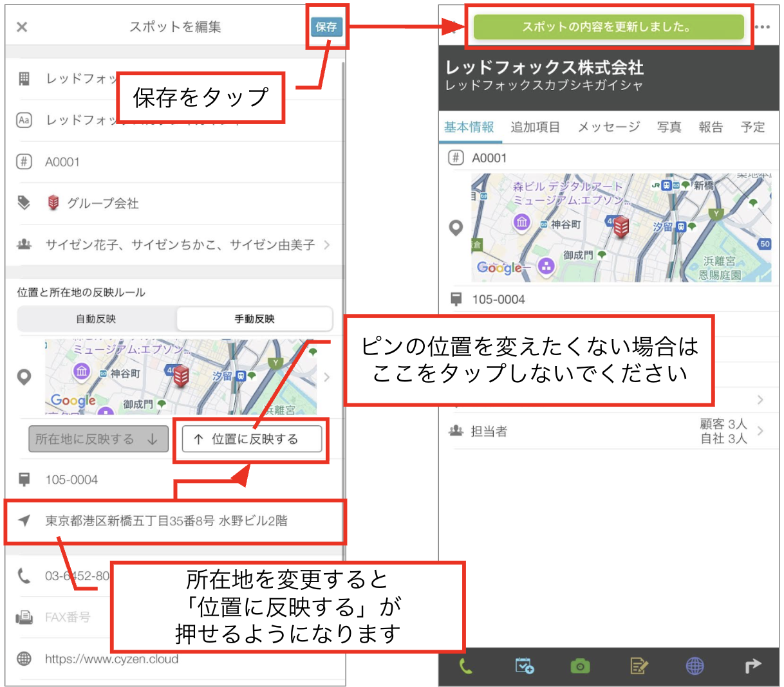Tap the report edit note icon in bottom bar
The height and width of the screenshot is (687, 784).
click(639, 666)
